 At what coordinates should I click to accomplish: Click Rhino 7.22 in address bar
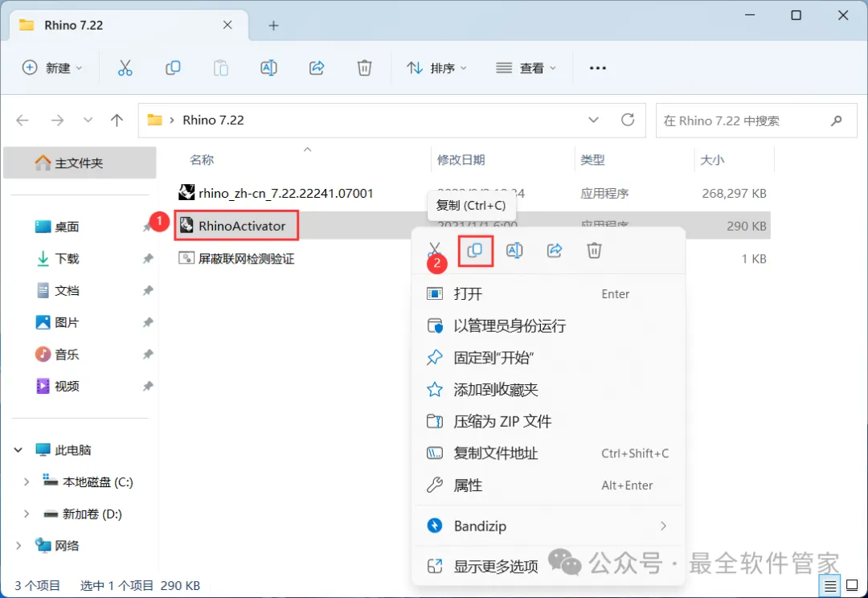pyautogui.click(x=213, y=120)
